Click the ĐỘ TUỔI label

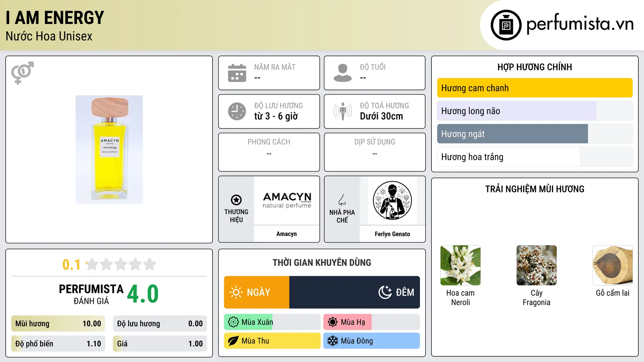pyautogui.click(x=373, y=67)
